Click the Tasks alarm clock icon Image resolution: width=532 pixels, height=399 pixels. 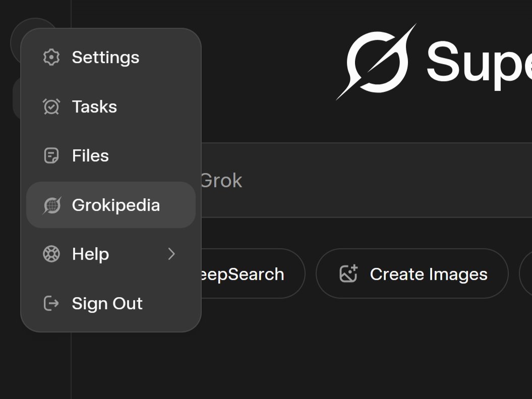point(51,106)
